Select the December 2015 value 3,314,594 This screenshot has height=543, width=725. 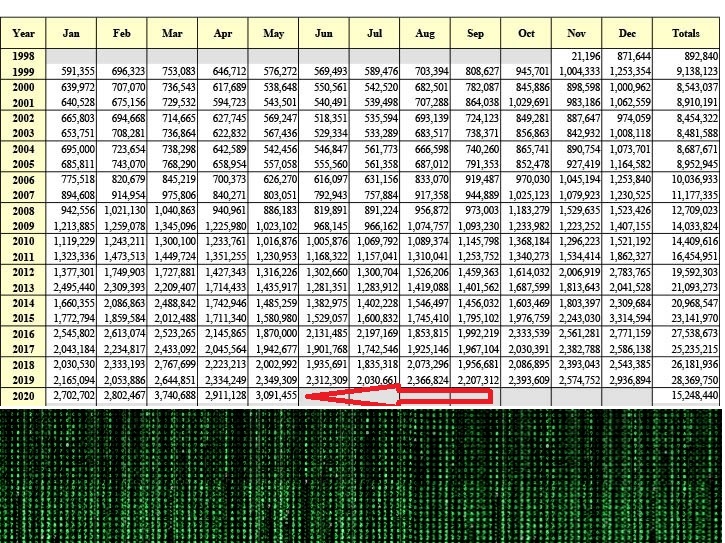pyautogui.click(x=627, y=318)
